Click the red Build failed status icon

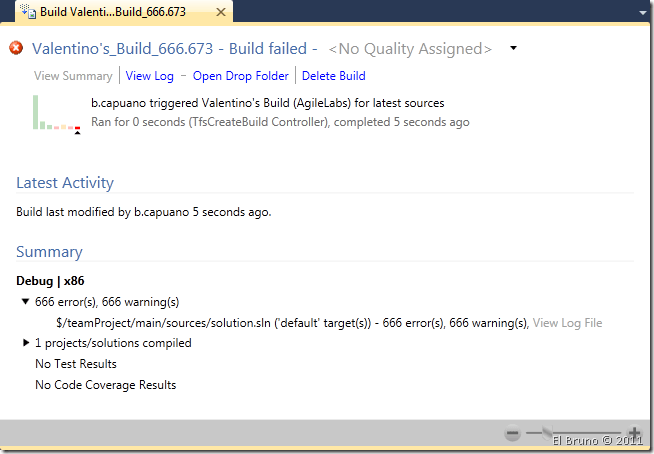click(16, 48)
